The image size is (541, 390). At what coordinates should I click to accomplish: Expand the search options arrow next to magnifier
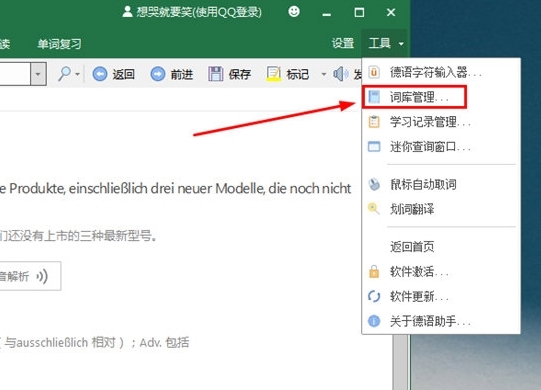click(x=78, y=74)
